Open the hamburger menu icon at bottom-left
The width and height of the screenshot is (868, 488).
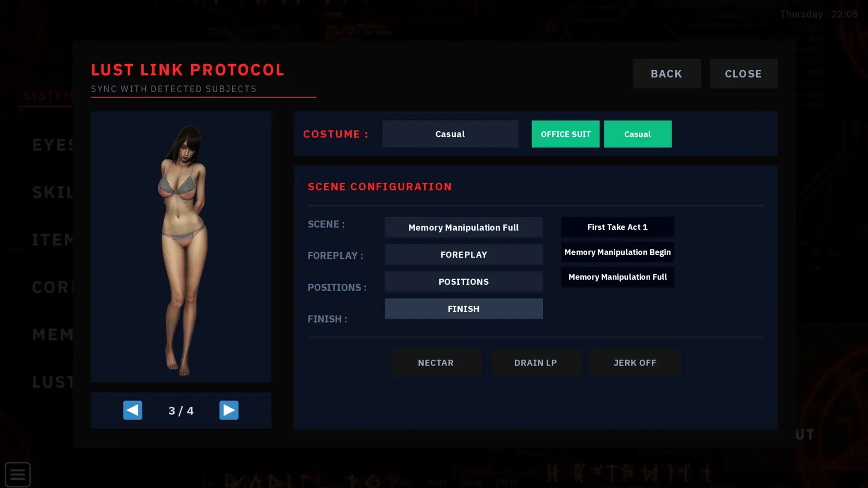point(18,474)
